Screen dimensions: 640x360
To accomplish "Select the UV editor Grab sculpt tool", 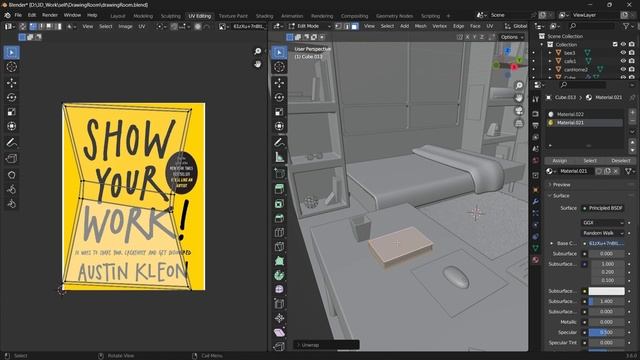I will point(11,175).
